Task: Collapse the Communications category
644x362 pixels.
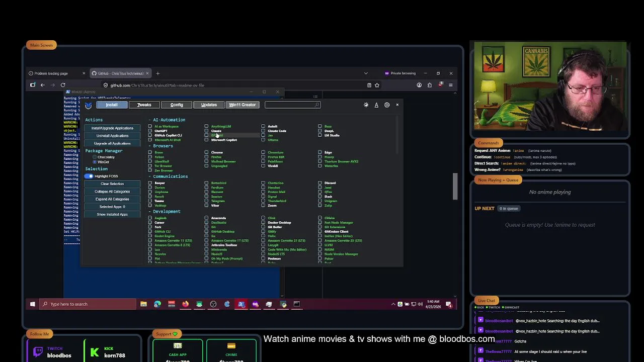Action: 168,176
